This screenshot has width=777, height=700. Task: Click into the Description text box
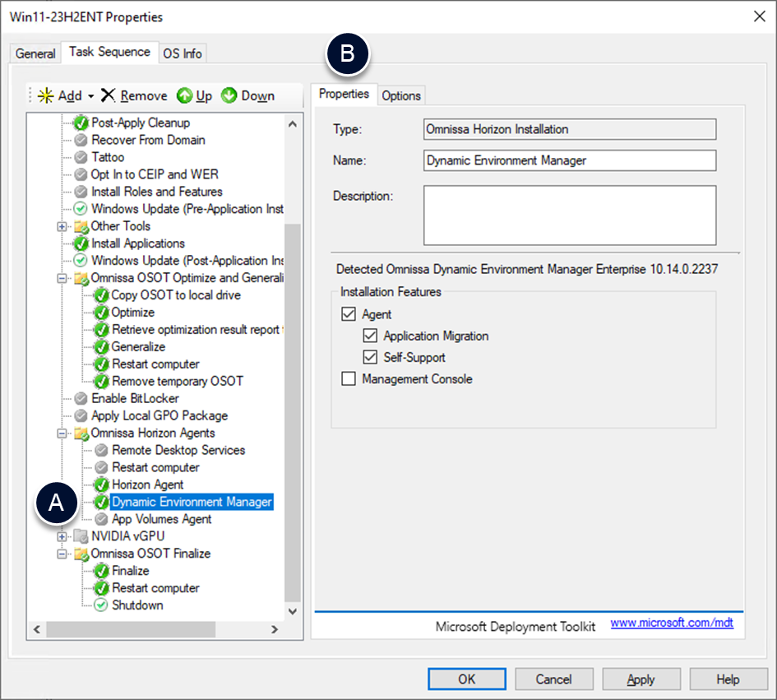tap(569, 215)
